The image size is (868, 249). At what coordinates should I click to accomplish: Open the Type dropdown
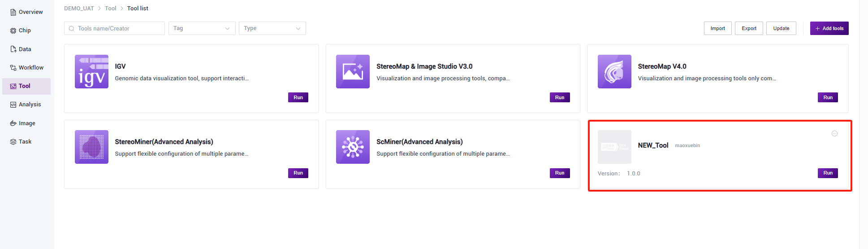click(272, 28)
